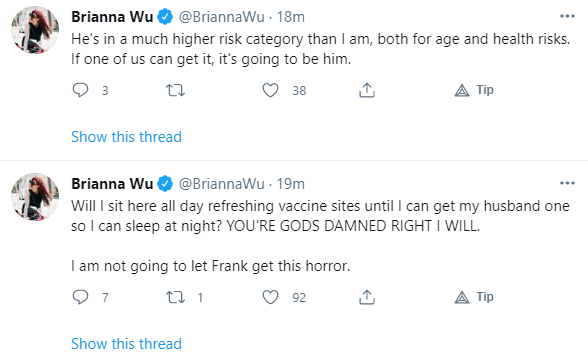Click Brianna Wu name on the 19m tweet

coord(112,184)
